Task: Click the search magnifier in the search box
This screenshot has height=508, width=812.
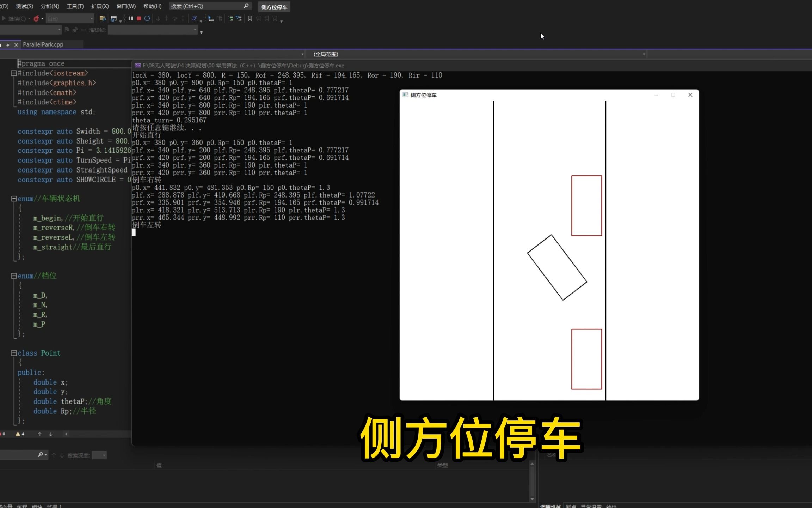Action: click(246, 6)
